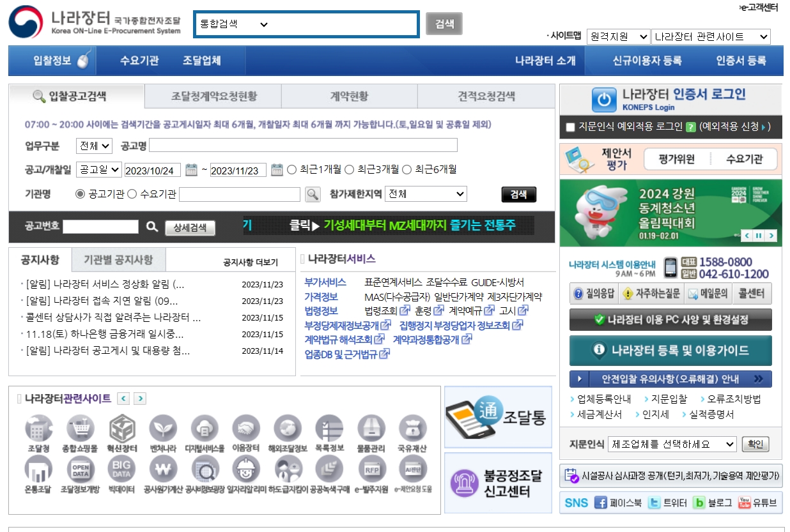
Task: Open the 업무구분 전체 dropdown
Action: (x=94, y=146)
